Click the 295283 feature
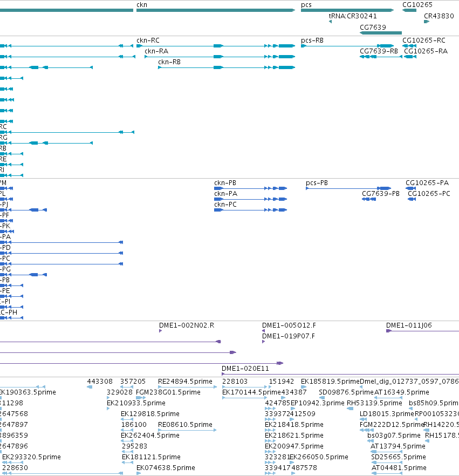Viewport: 459px width, 476px height. 127,452
